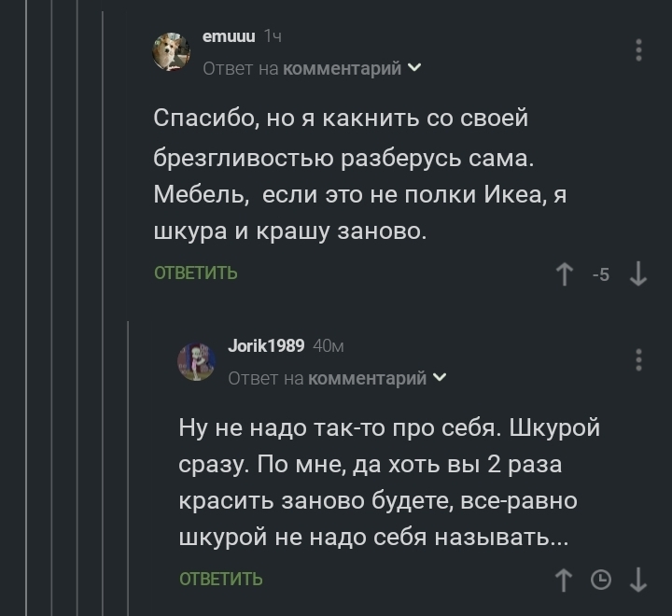The width and height of the screenshot is (672, 616).
Task: Click the -5 rating score
Action: pos(602,274)
